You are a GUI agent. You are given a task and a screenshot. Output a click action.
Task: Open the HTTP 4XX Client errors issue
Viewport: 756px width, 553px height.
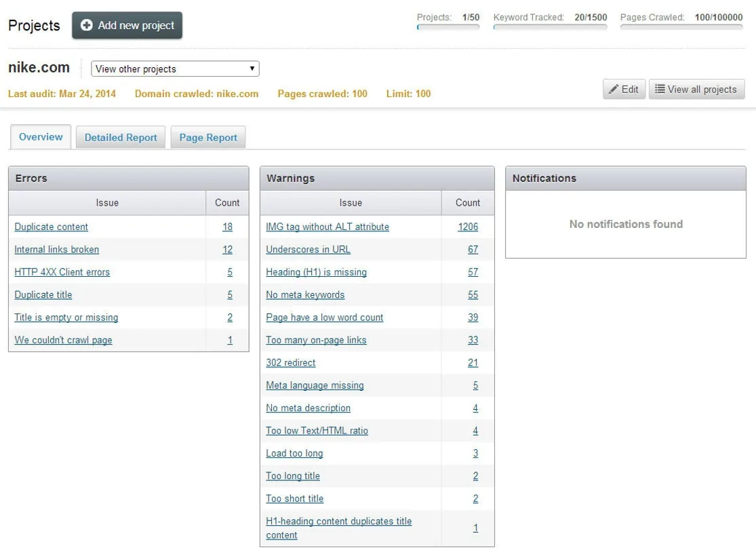tap(62, 272)
